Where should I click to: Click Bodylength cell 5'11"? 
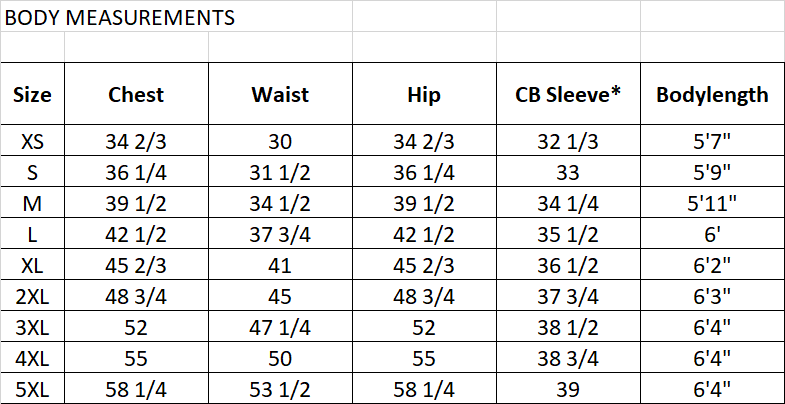click(712, 204)
